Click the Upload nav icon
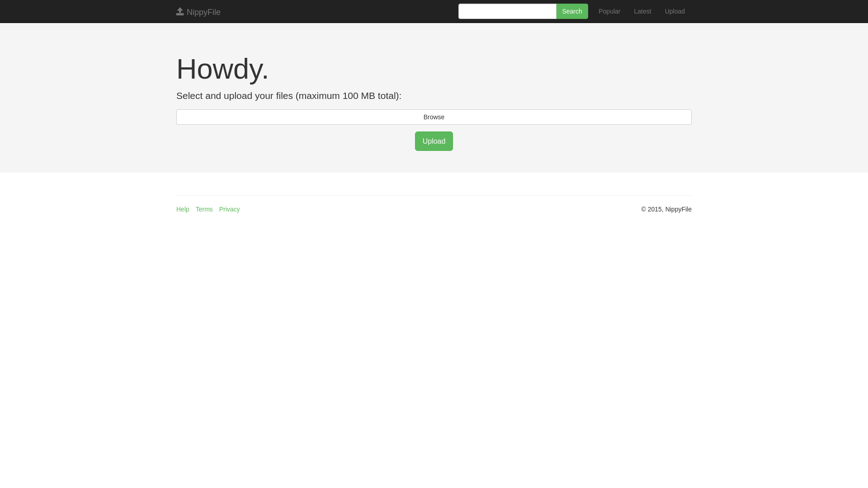 point(674,11)
